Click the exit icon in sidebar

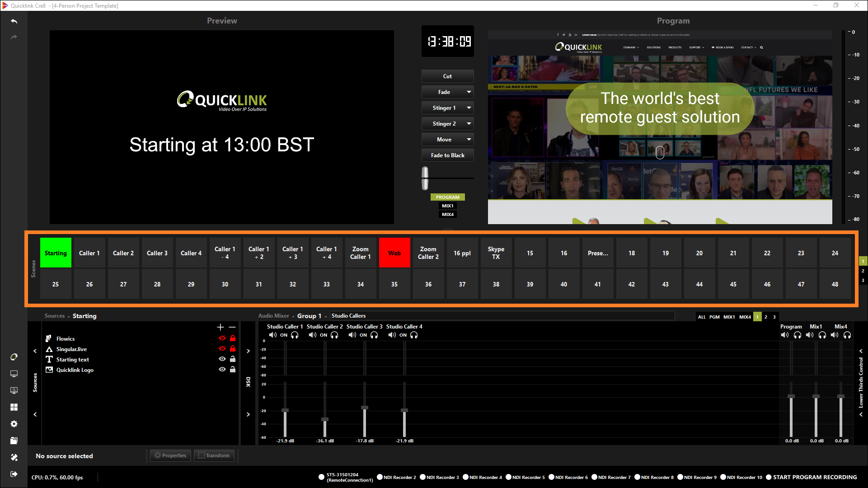point(14,474)
